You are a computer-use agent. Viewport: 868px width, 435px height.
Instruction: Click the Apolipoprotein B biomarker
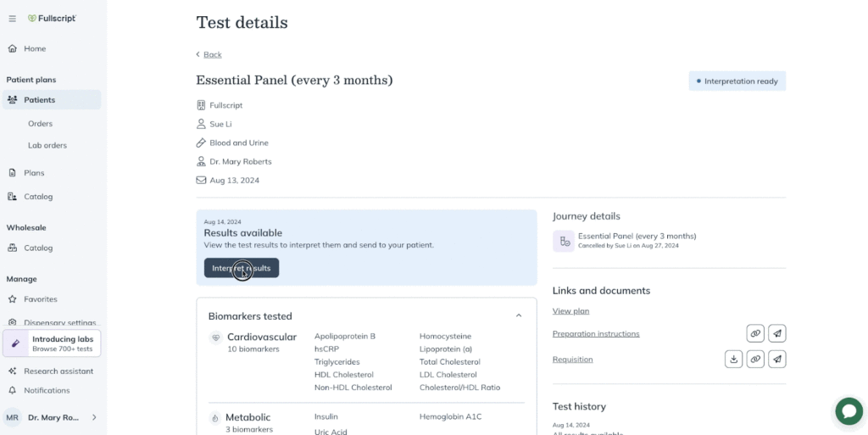[x=345, y=337]
